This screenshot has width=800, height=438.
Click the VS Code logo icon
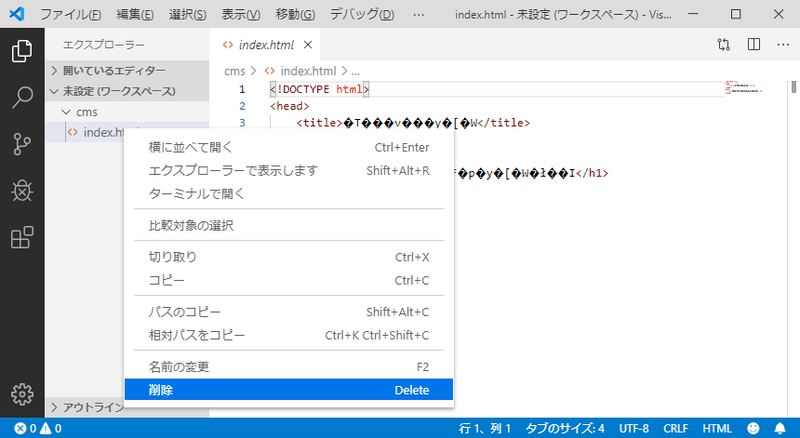click(x=17, y=14)
